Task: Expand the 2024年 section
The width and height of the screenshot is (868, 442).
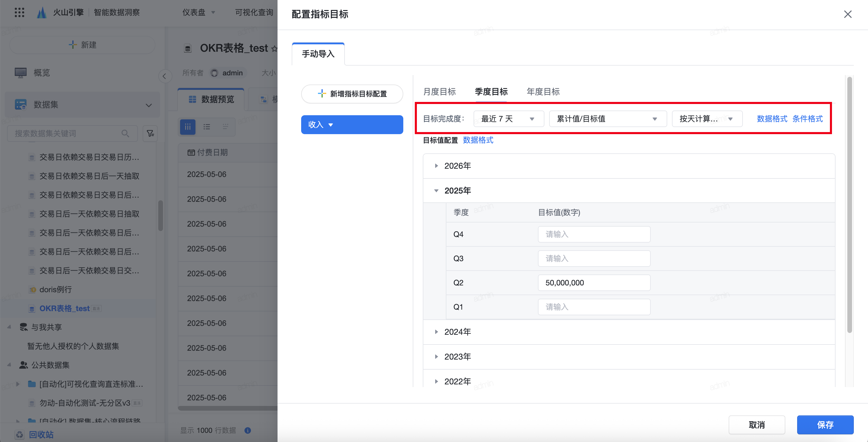Action: pyautogui.click(x=436, y=332)
